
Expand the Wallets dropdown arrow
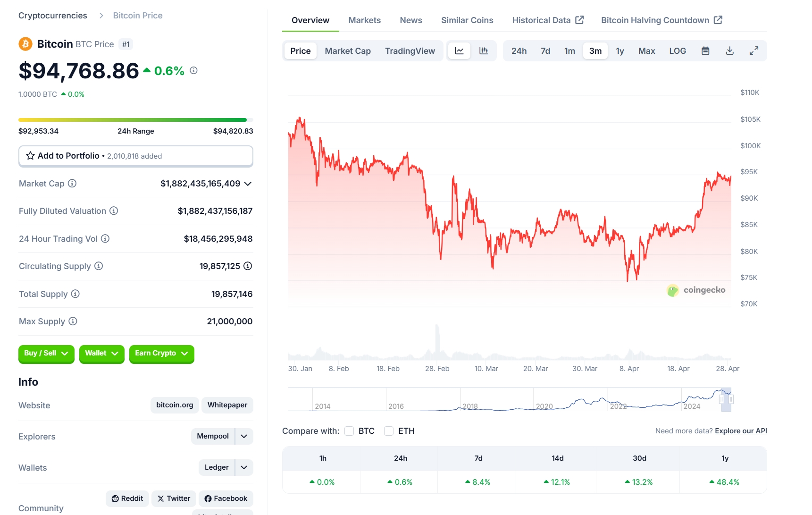click(x=244, y=467)
